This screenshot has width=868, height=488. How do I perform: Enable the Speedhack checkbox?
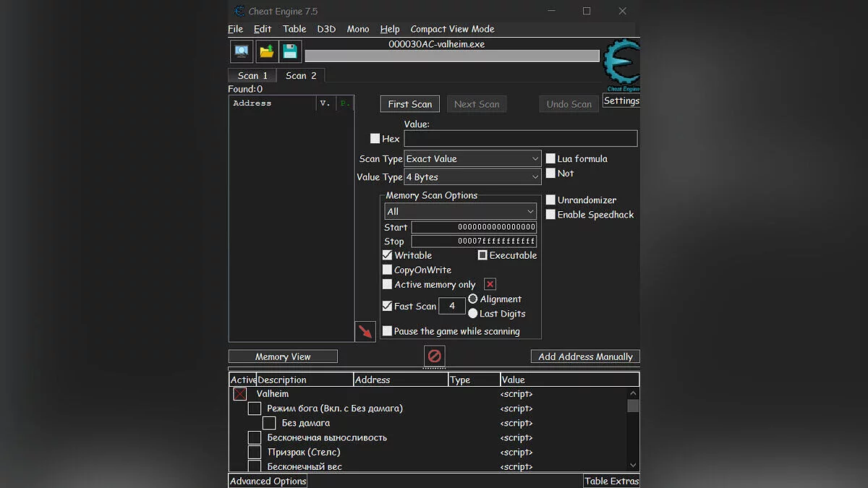(551, 215)
